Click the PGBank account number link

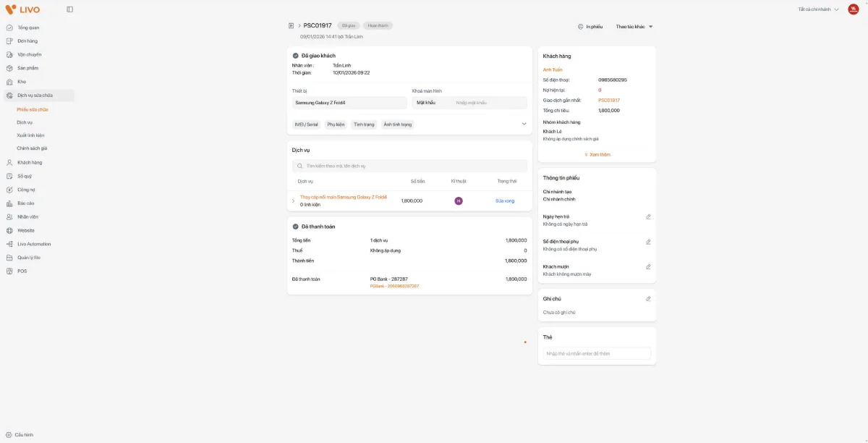tap(394, 286)
